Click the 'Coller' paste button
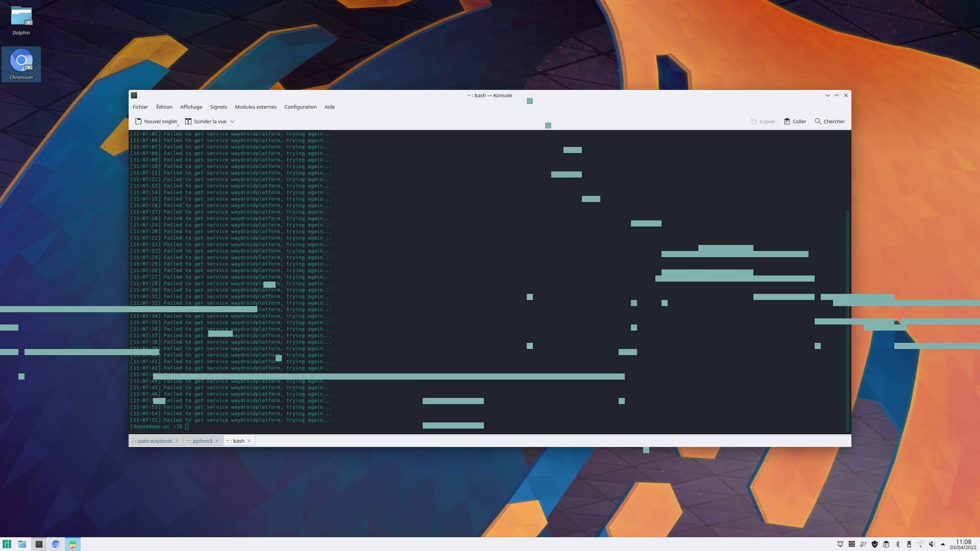 795,121
